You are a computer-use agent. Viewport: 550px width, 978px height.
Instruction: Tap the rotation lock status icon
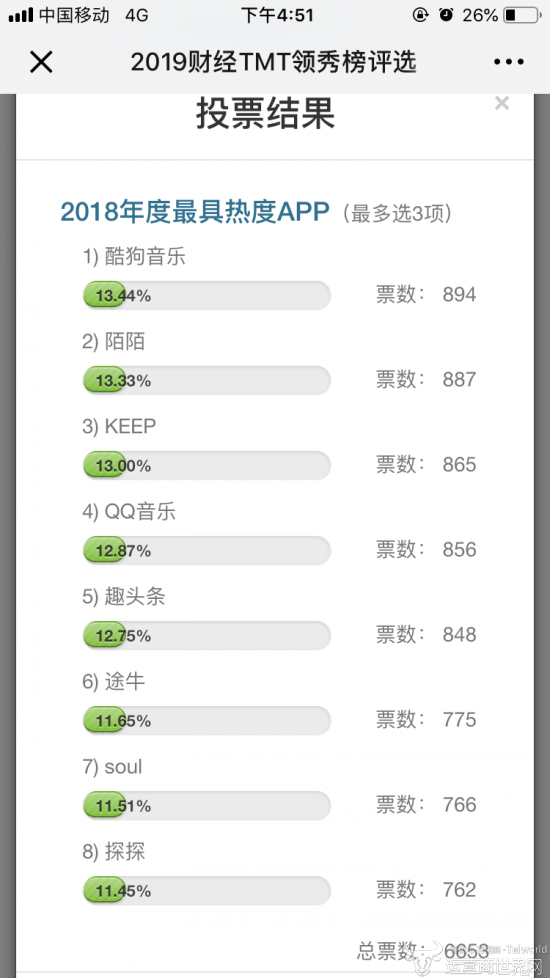click(x=421, y=14)
